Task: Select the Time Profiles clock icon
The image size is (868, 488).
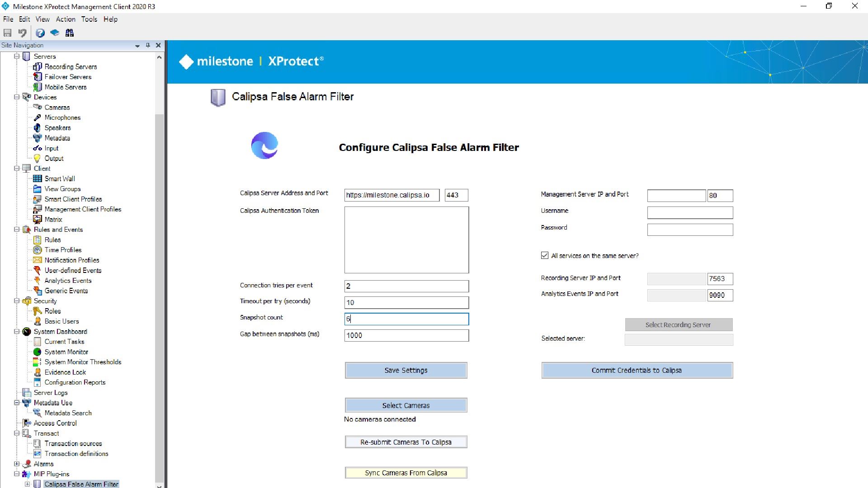Action: pos(38,250)
